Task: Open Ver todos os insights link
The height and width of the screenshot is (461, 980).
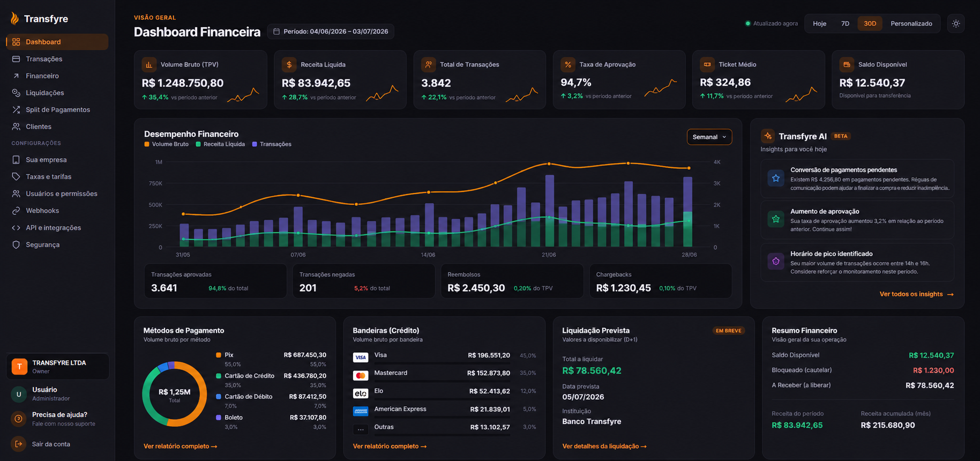Action: click(x=916, y=294)
